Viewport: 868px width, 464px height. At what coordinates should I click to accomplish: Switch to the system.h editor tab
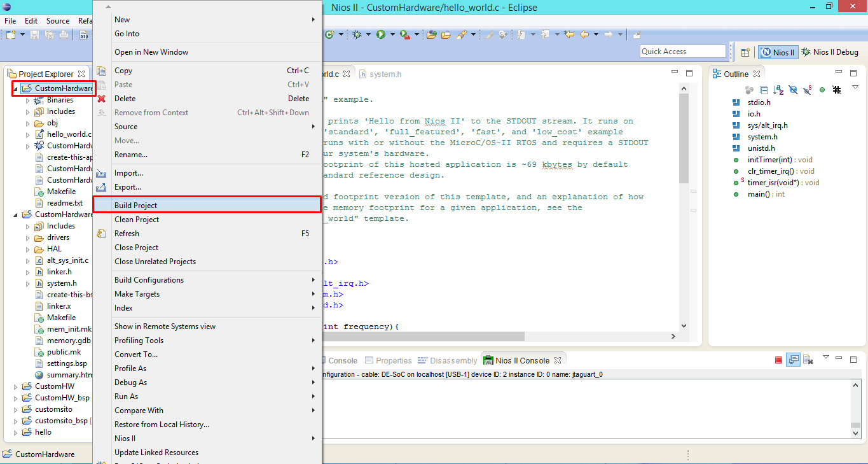(380, 74)
